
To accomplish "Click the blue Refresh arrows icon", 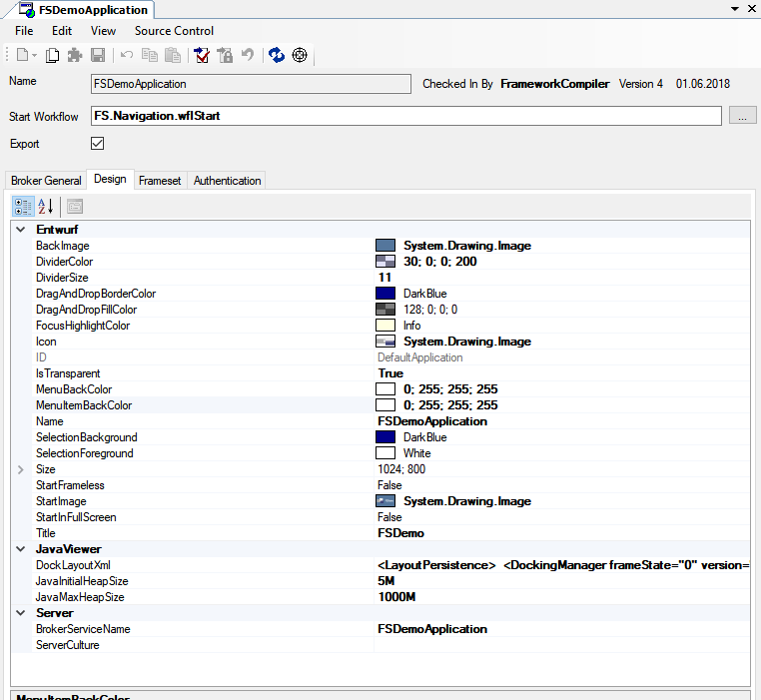I will (277, 55).
